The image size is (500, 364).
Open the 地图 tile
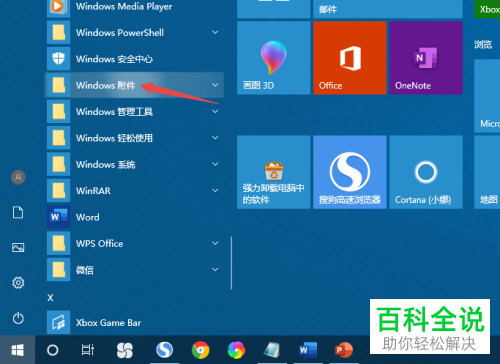(487, 172)
